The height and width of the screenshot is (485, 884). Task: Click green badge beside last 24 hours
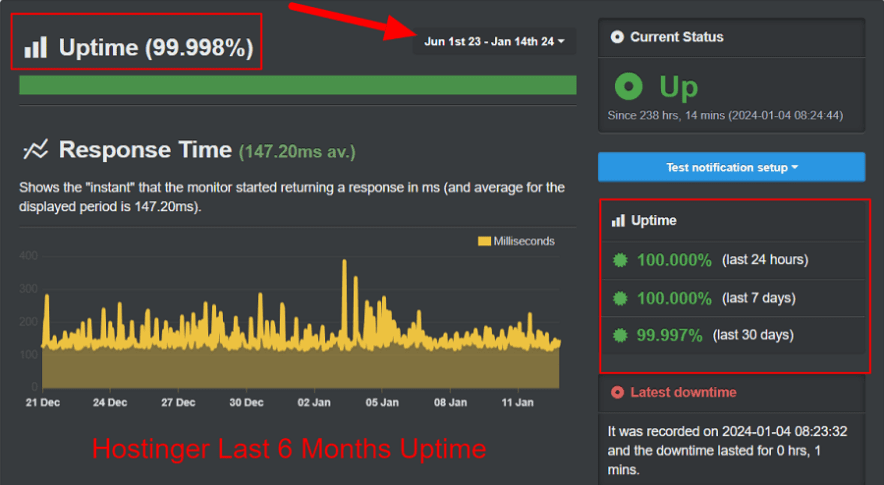click(620, 260)
